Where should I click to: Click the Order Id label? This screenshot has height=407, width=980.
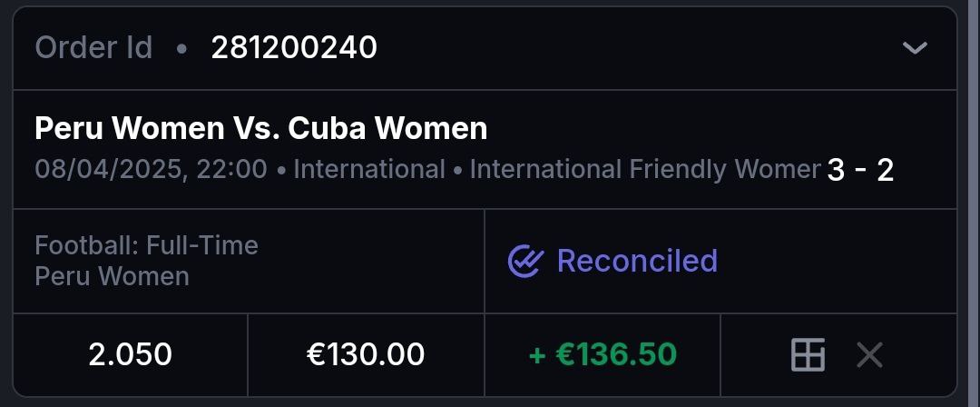coord(93,48)
